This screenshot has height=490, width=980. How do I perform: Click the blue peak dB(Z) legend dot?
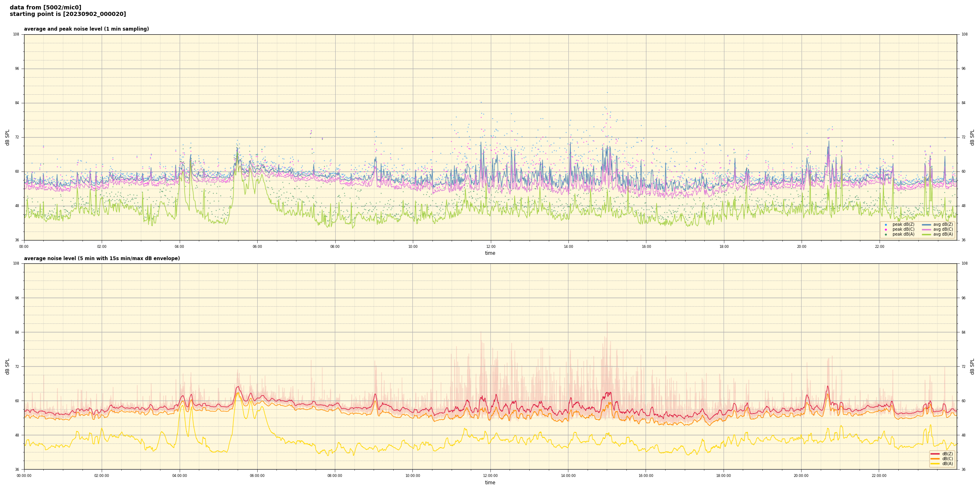(x=886, y=225)
